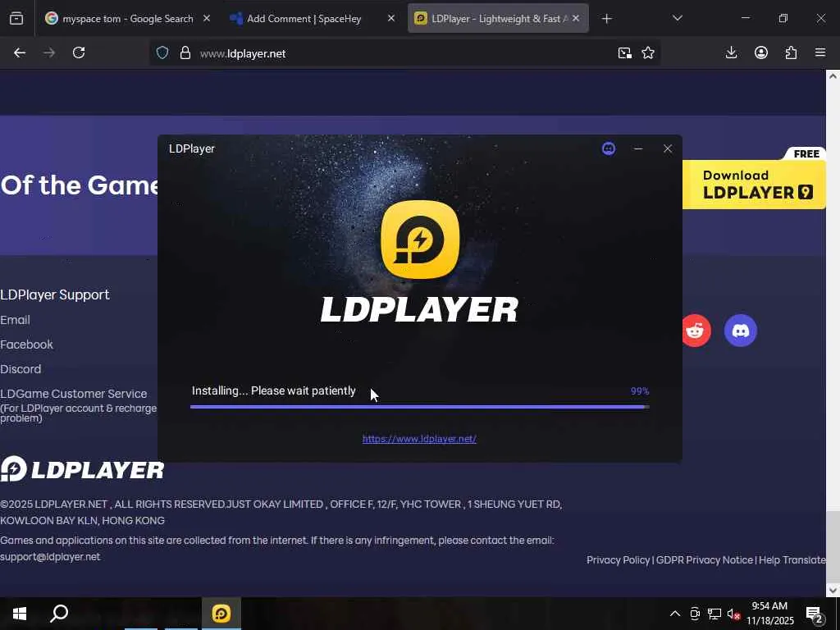Click the LDPlayer footer logo on webpage
Image resolution: width=840 pixels, height=630 pixels.
click(82, 469)
